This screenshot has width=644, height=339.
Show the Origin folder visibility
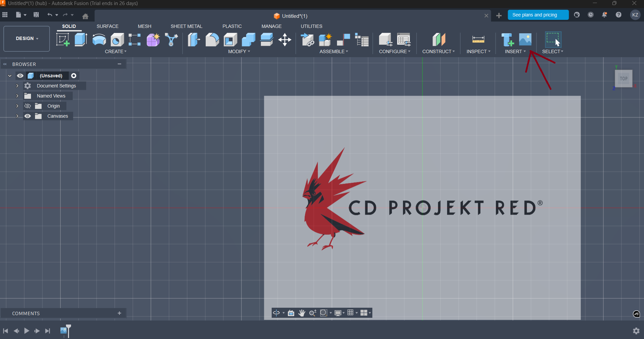coord(28,106)
